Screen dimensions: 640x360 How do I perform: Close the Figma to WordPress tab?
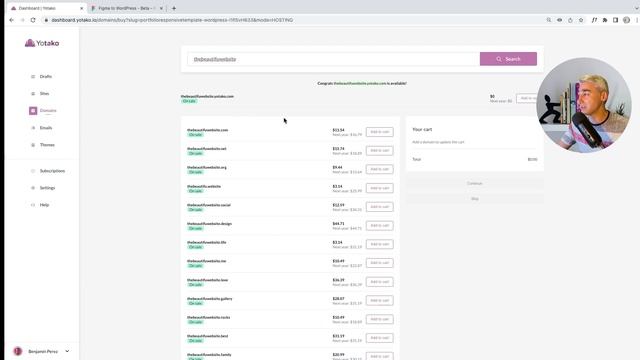pyautogui.click(x=161, y=8)
